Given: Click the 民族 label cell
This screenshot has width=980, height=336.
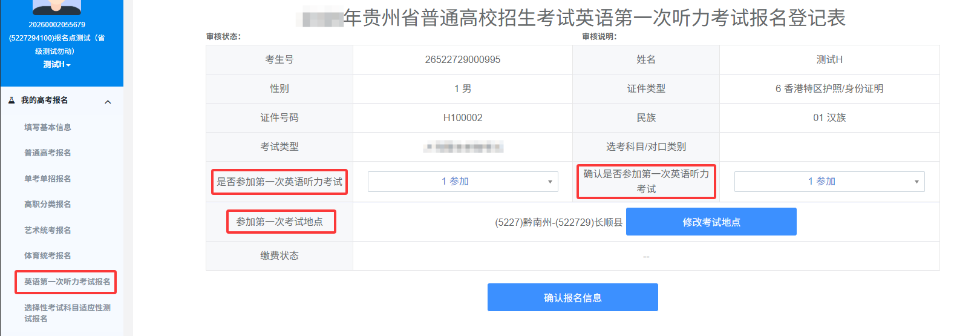Looking at the screenshot, I should tap(646, 117).
